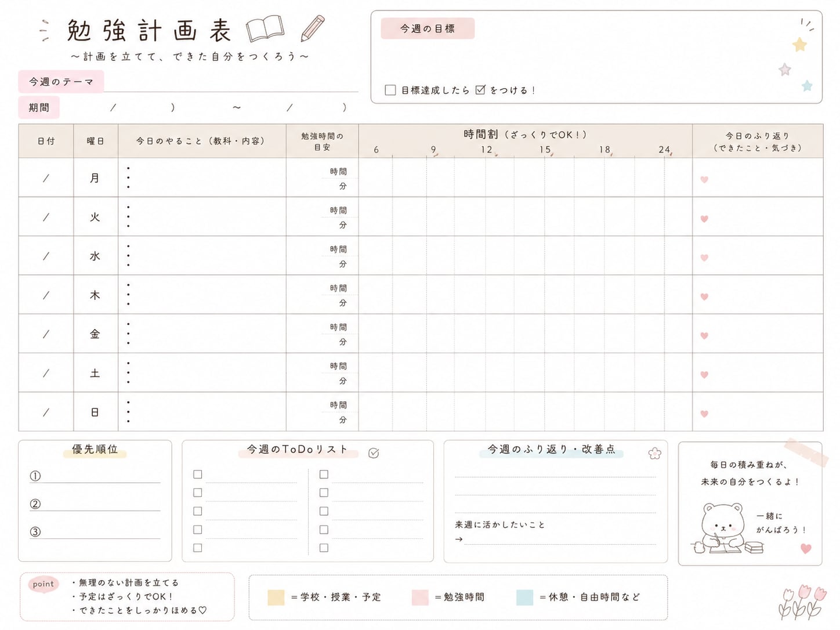
Task: Tick the first checkbox in the right ToDo column
Action: click(x=324, y=475)
